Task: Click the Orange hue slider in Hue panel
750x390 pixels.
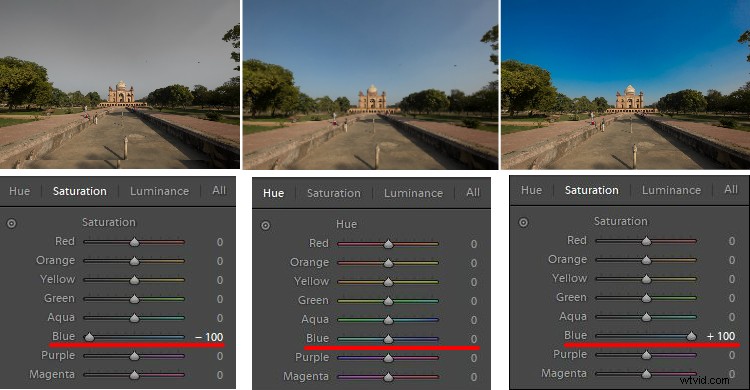Action: click(x=388, y=263)
